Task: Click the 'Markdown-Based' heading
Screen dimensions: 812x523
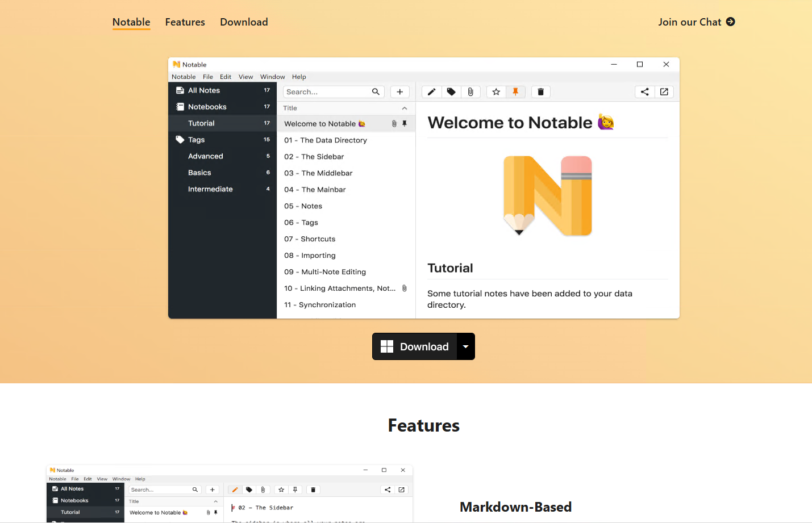Action: coord(515,507)
